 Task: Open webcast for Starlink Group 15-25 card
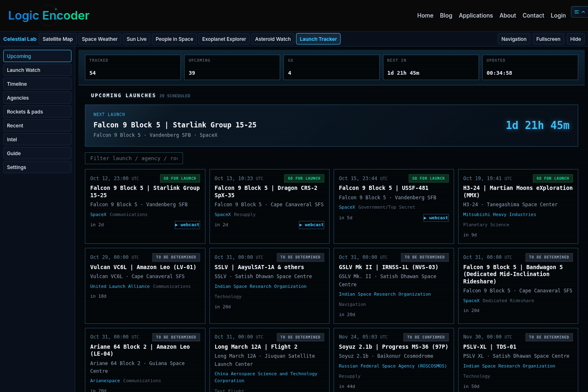tap(187, 225)
